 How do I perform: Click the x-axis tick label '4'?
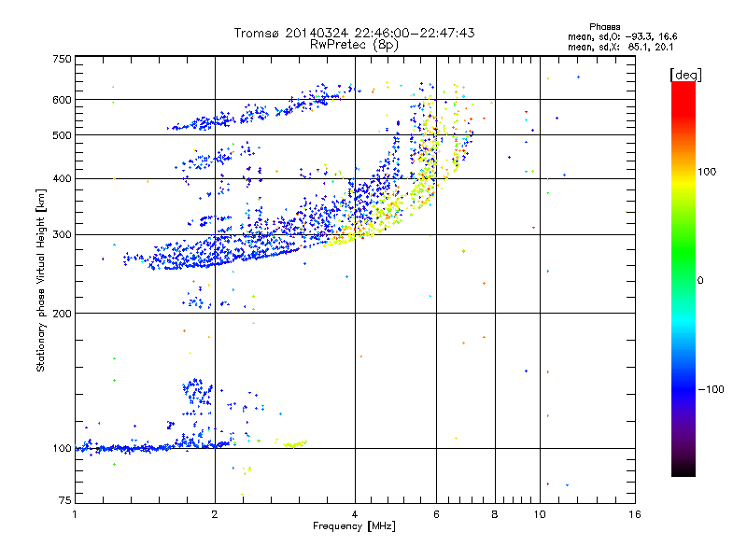coord(355,514)
